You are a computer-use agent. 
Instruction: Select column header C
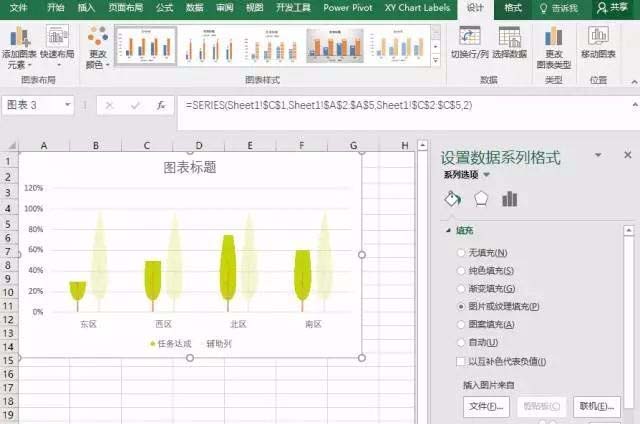(x=147, y=145)
